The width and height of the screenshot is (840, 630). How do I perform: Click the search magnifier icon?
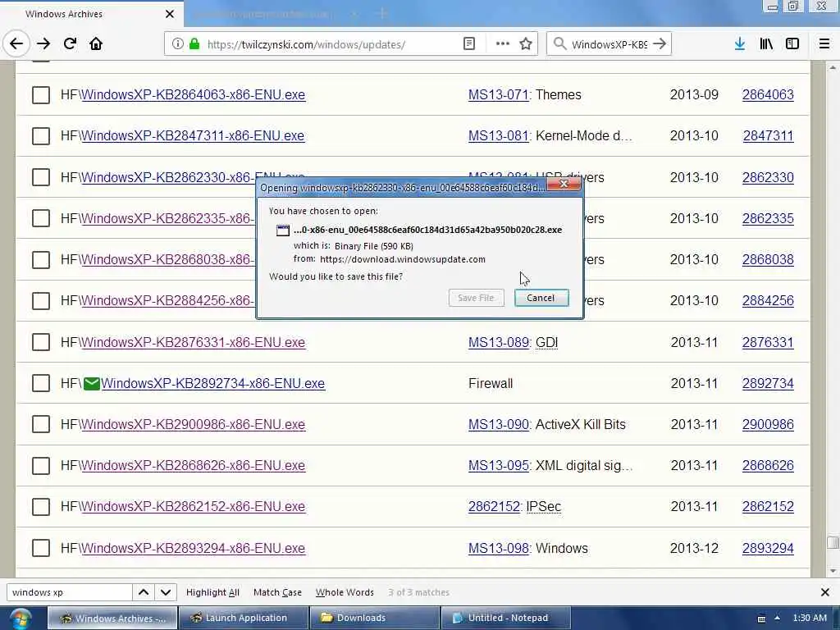pyautogui.click(x=559, y=44)
